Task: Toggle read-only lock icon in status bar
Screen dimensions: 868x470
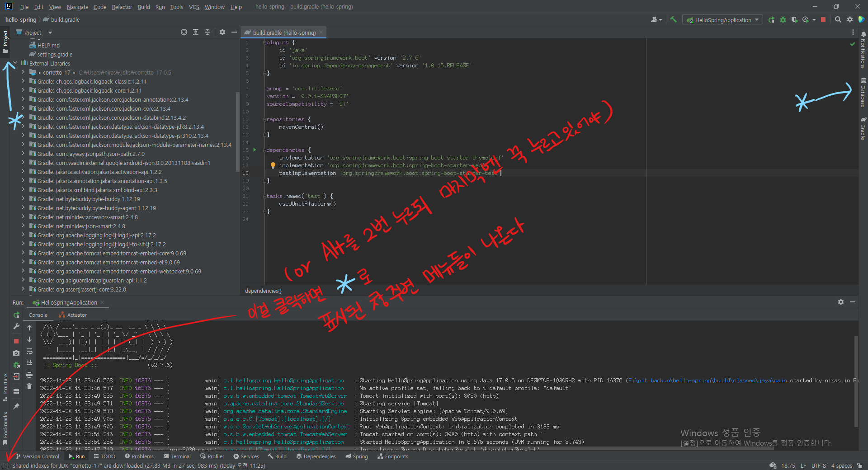Action: coord(859,465)
